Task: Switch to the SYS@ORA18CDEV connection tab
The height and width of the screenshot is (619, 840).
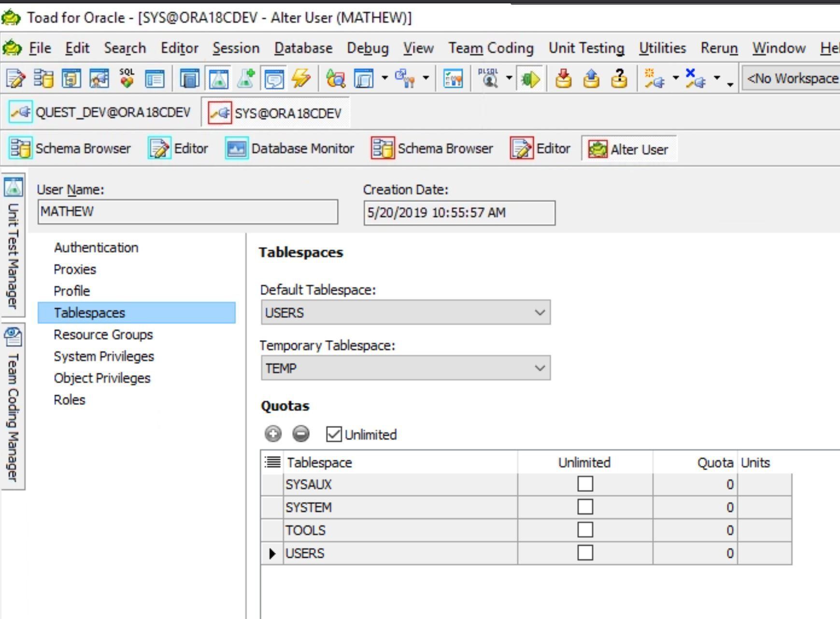Action: [275, 113]
